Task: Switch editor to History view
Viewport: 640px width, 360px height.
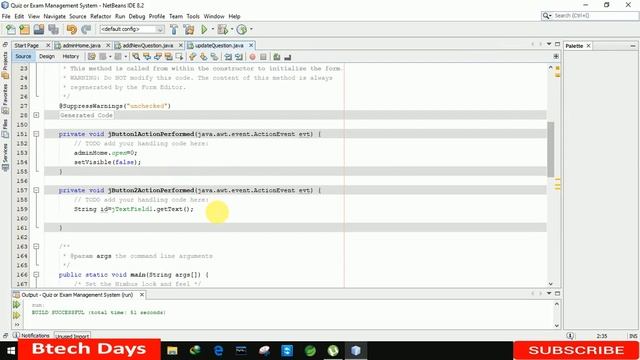Action: click(71, 56)
